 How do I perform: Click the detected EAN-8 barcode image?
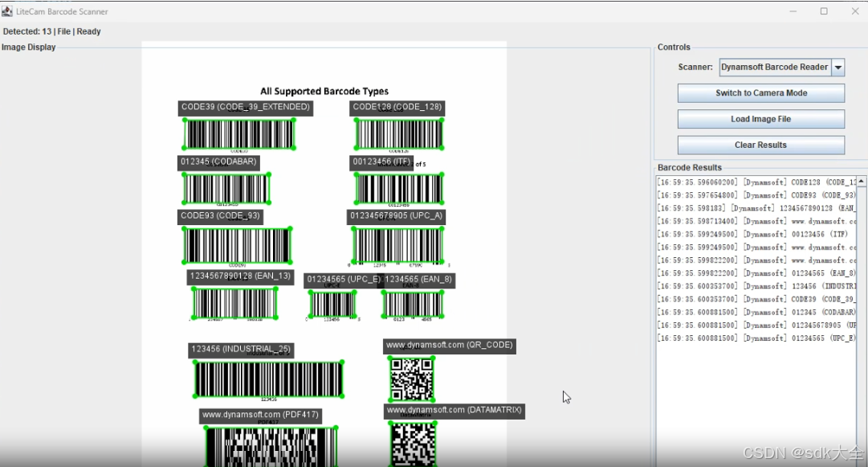[413, 304]
